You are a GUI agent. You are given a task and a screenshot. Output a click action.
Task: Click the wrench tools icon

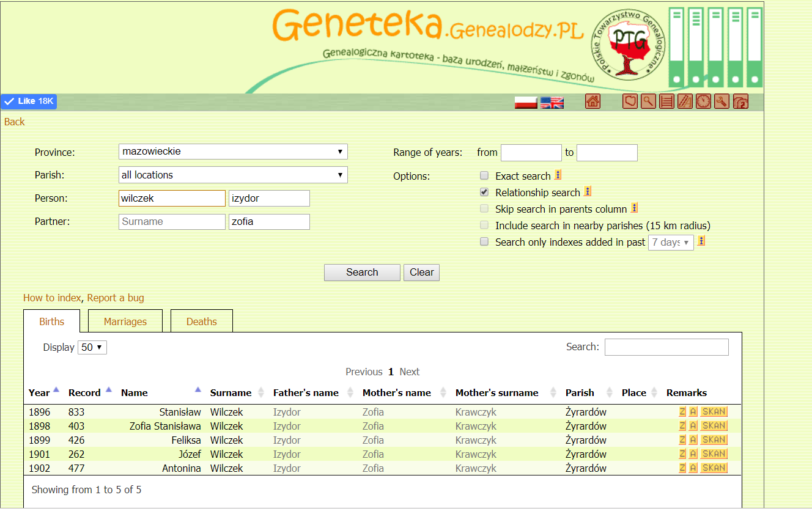coord(722,101)
